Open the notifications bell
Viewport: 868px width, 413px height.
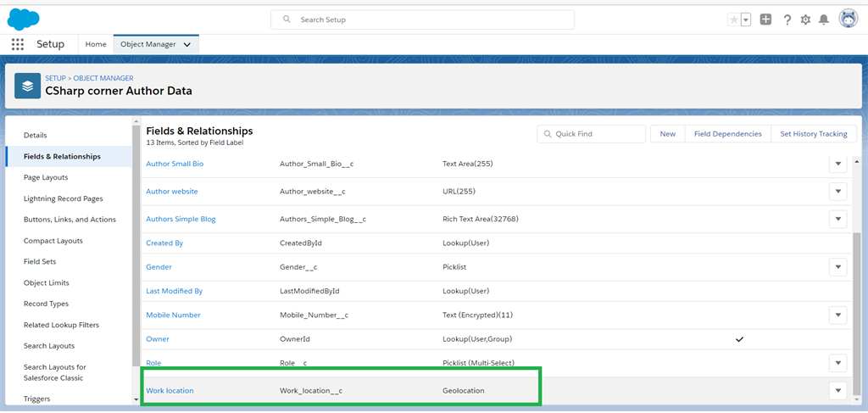coord(824,20)
